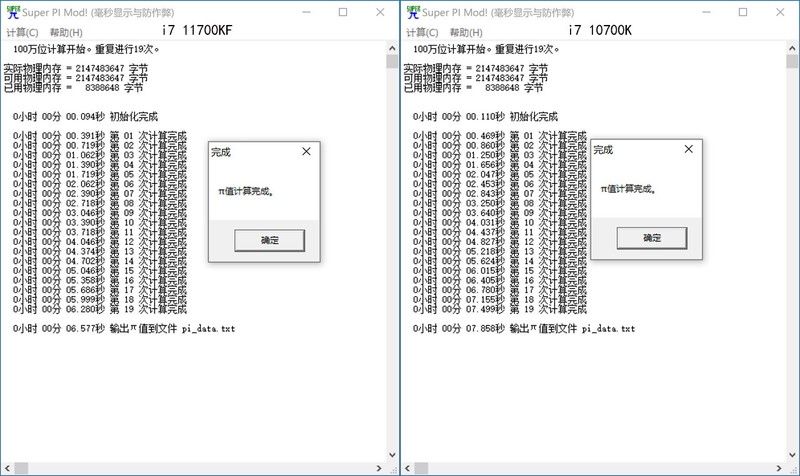Select the '04.827秒 第 12' result line

[x=499, y=242]
